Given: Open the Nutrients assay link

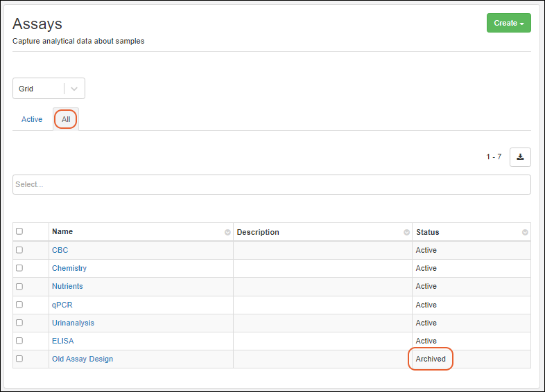Looking at the screenshot, I should tap(67, 286).
